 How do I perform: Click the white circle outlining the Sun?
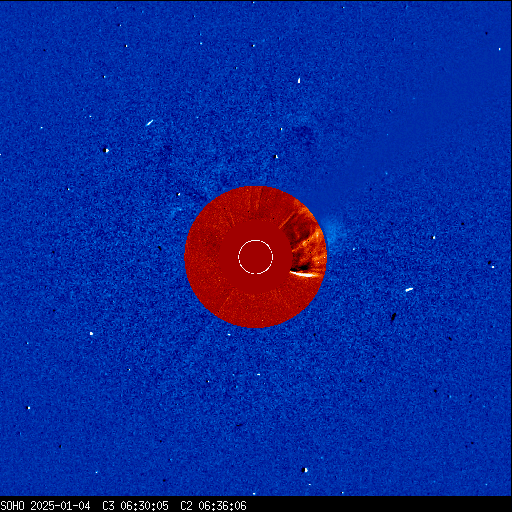pyautogui.click(x=255, y=257)
